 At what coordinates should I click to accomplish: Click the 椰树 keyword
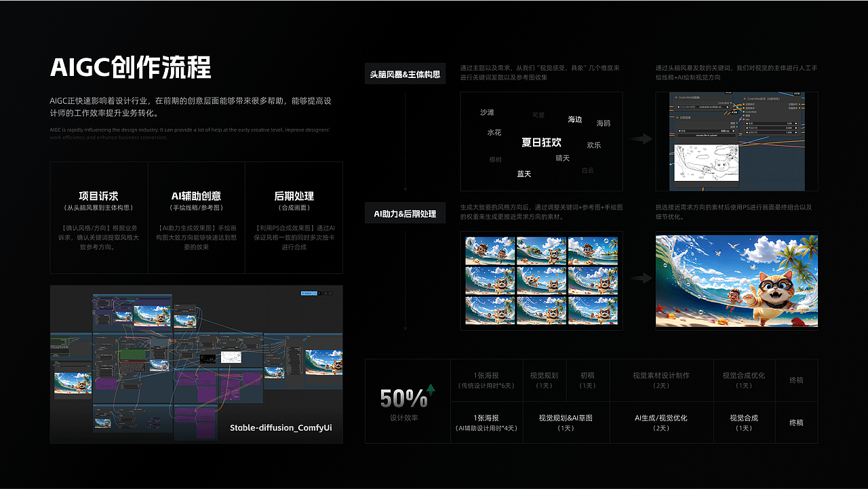pyautogui.click(x=495, y=160)
